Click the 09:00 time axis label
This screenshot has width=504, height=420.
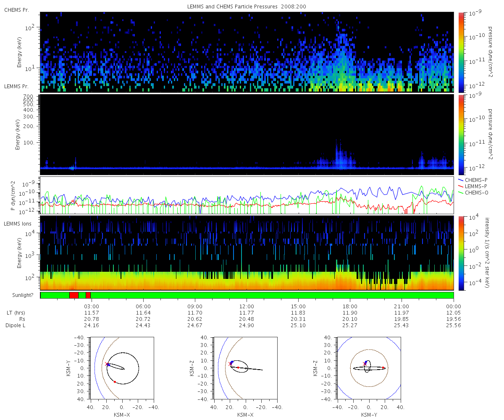tap(195, 307)
